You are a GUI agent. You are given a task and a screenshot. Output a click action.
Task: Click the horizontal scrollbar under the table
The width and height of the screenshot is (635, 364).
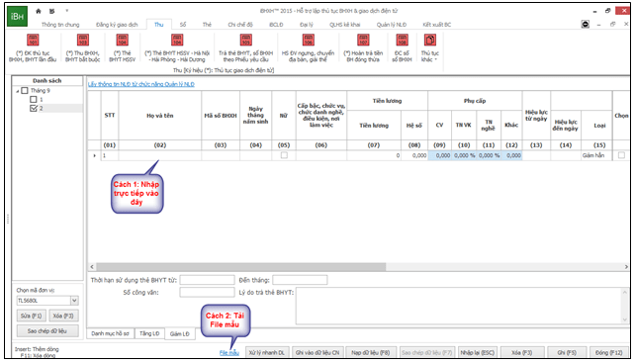358,267
